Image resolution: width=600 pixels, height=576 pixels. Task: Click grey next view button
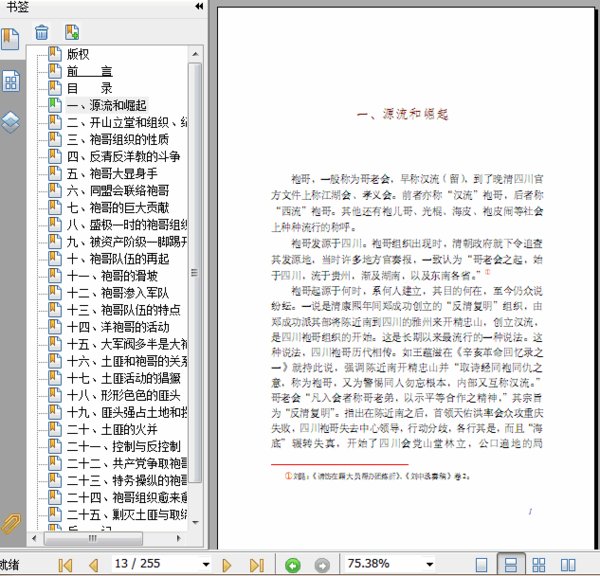[x=322, y=565]
